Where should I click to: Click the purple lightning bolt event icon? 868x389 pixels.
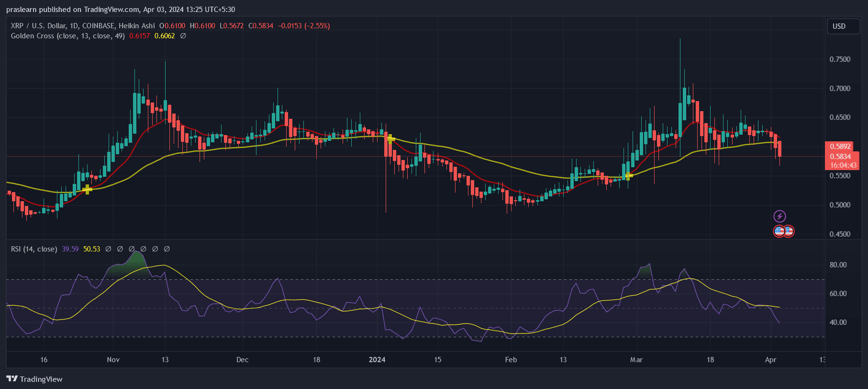pyautogui.click(x=779, y=217)
